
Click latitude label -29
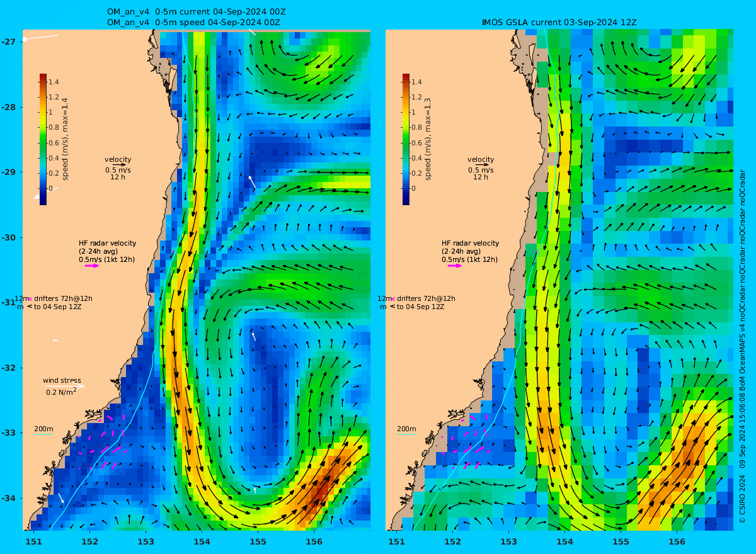8,172
